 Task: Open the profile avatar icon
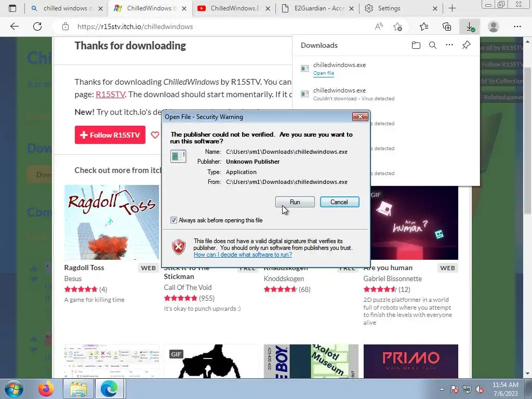coord(494,27)
